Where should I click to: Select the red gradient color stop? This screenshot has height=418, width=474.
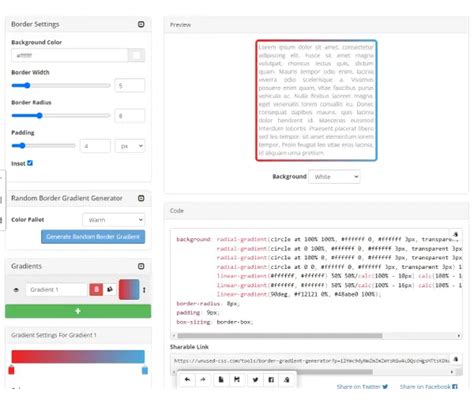tap(11, 370)
